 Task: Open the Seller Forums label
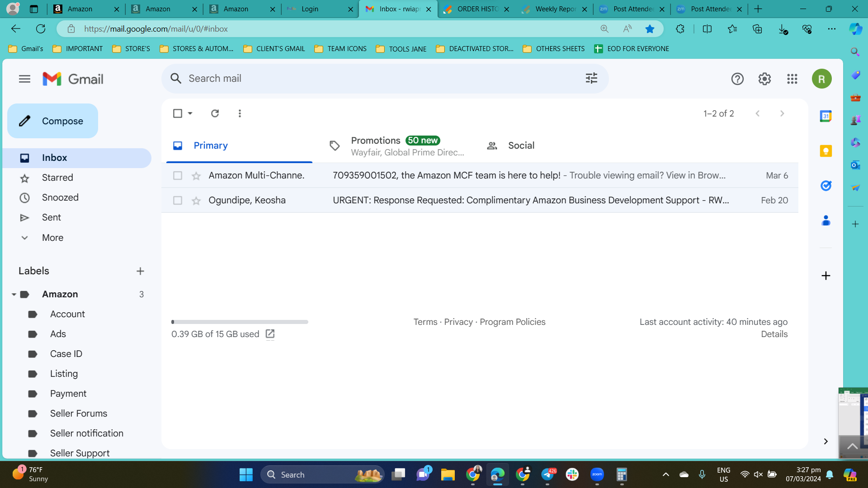coord(78,413)
